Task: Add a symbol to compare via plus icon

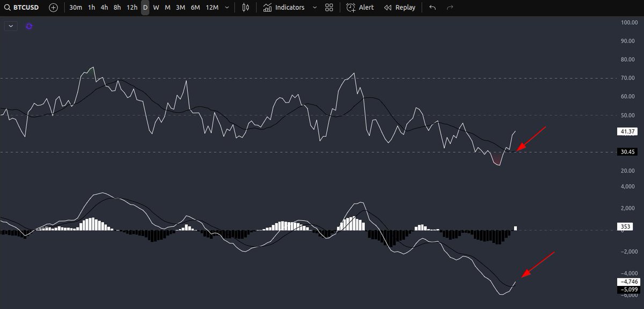Action: point(53,8)
